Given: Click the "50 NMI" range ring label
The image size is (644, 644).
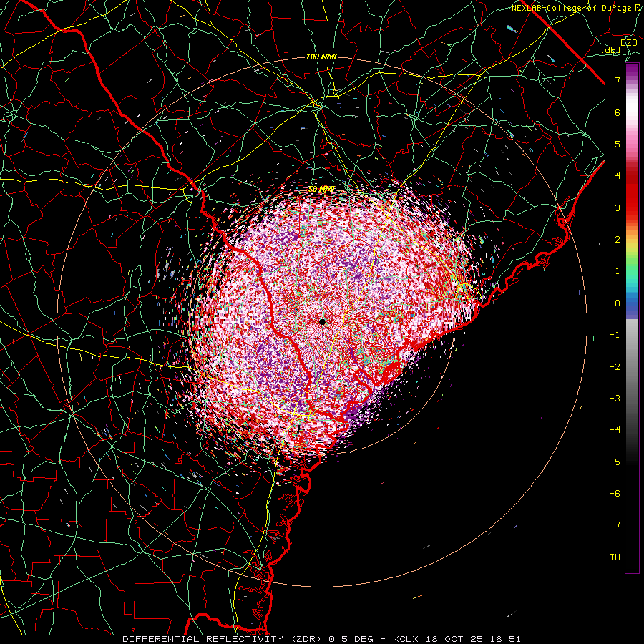Looking at the screenshot, I should [x=321, y=189].
